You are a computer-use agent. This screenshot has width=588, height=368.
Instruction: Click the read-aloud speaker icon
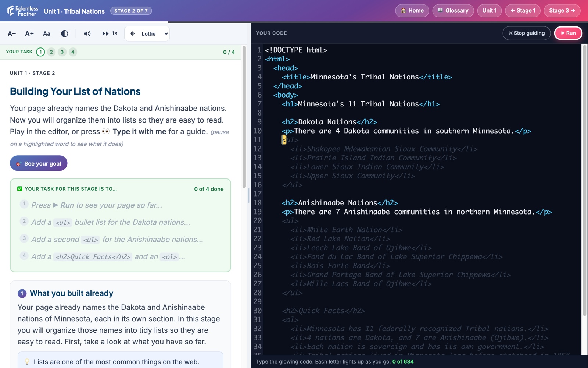click(87, 33)
